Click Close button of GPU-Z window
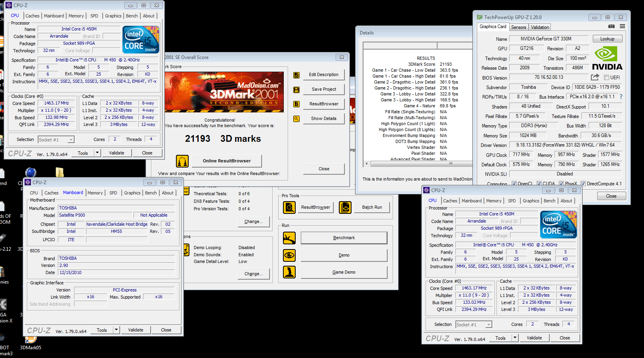Screen dimensions: 644x358 (611, 196)
